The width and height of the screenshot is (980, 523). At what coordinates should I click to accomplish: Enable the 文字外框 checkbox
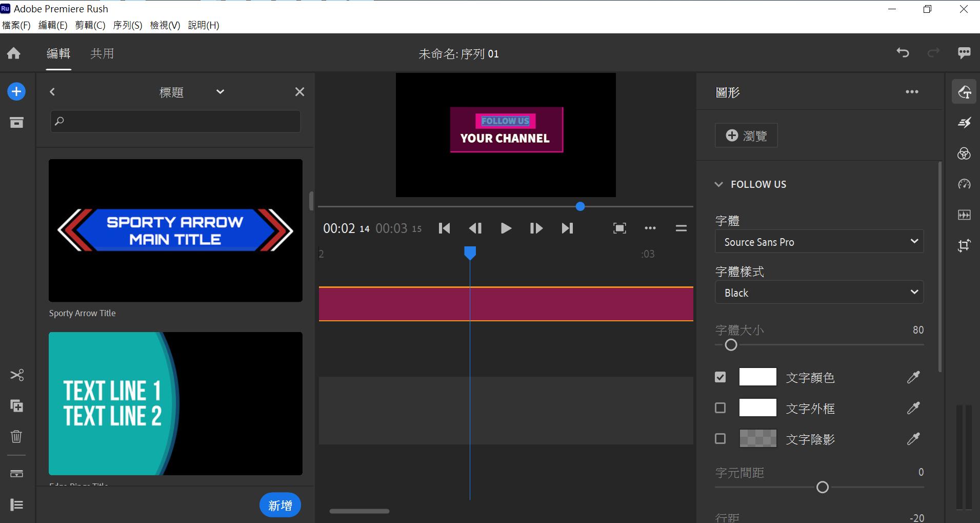(x=721, y=408)
